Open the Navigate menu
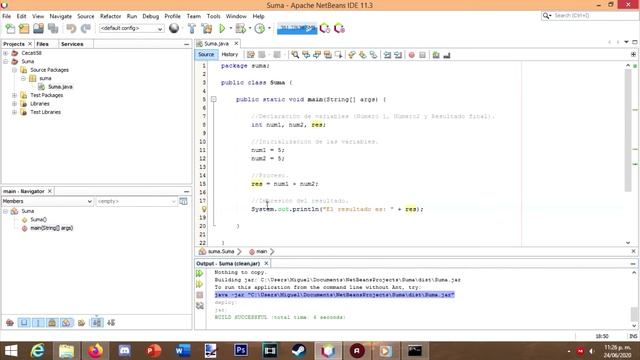The image size is (640, 360). 60,16
